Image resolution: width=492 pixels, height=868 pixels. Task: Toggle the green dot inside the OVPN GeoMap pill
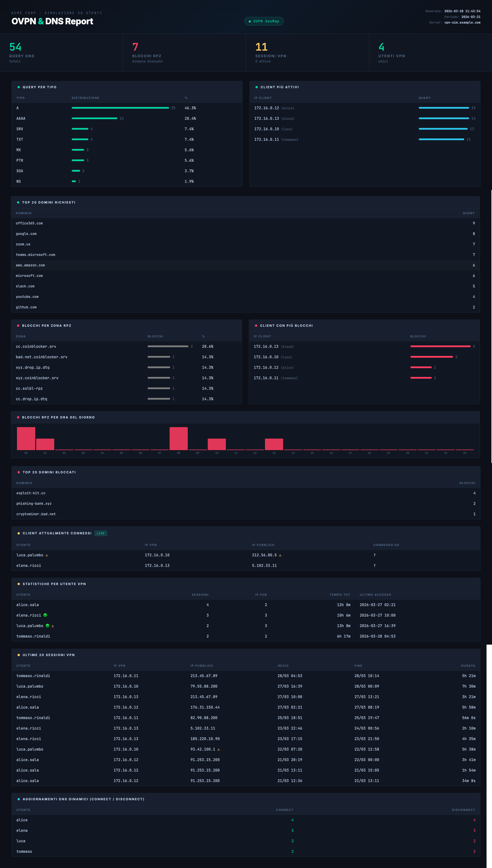click(x=250, y=21)
